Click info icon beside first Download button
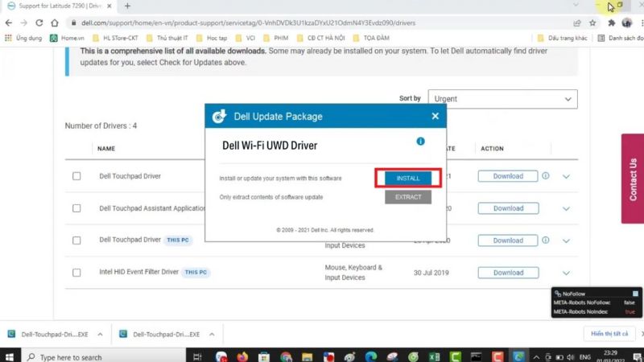The width and height of the screenshot is (644, 362). (545, 176)
